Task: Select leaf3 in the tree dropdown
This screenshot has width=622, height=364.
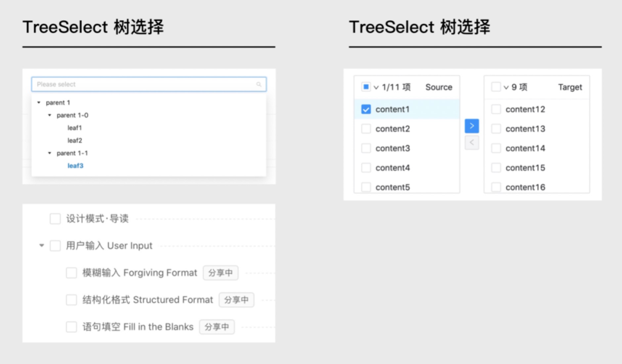Action: pos(75,166)
